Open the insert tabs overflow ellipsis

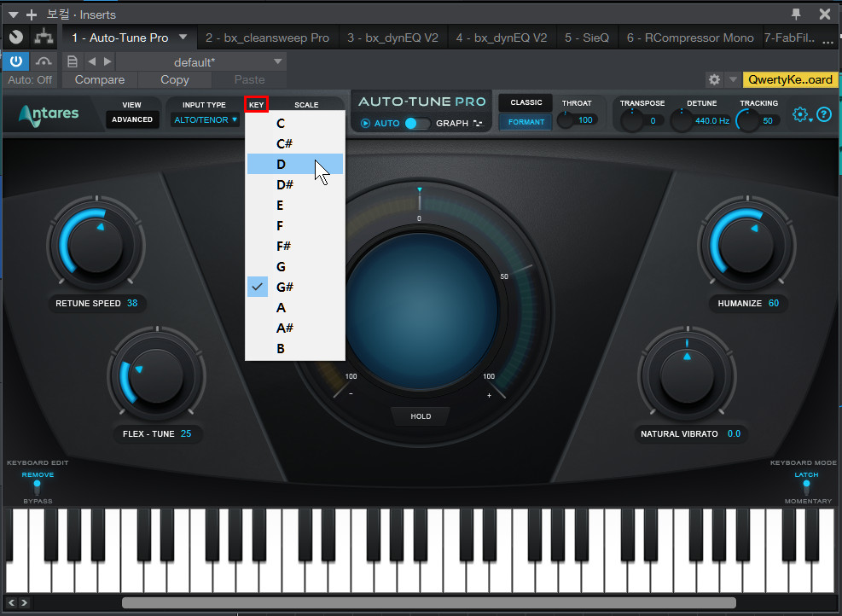coord(827,41)
